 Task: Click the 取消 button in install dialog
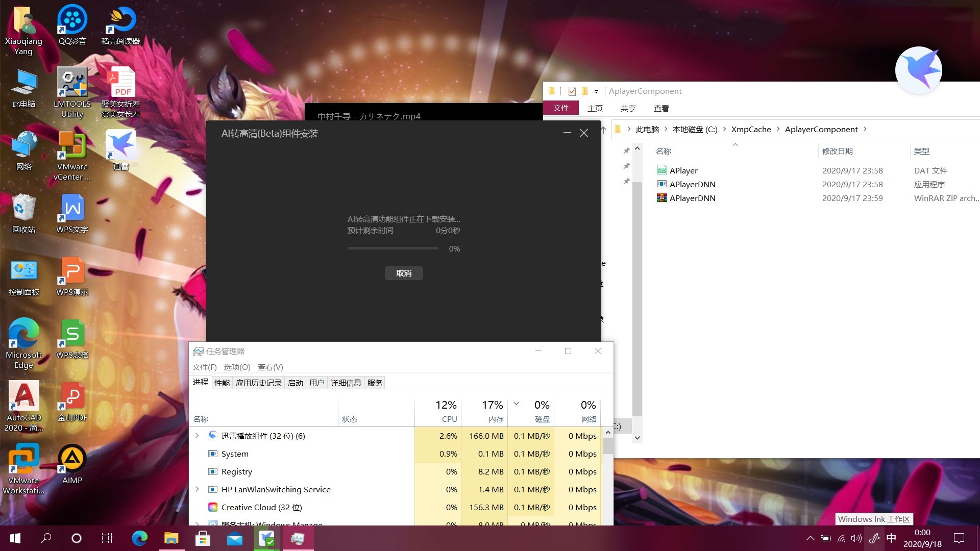pos(403,273)
